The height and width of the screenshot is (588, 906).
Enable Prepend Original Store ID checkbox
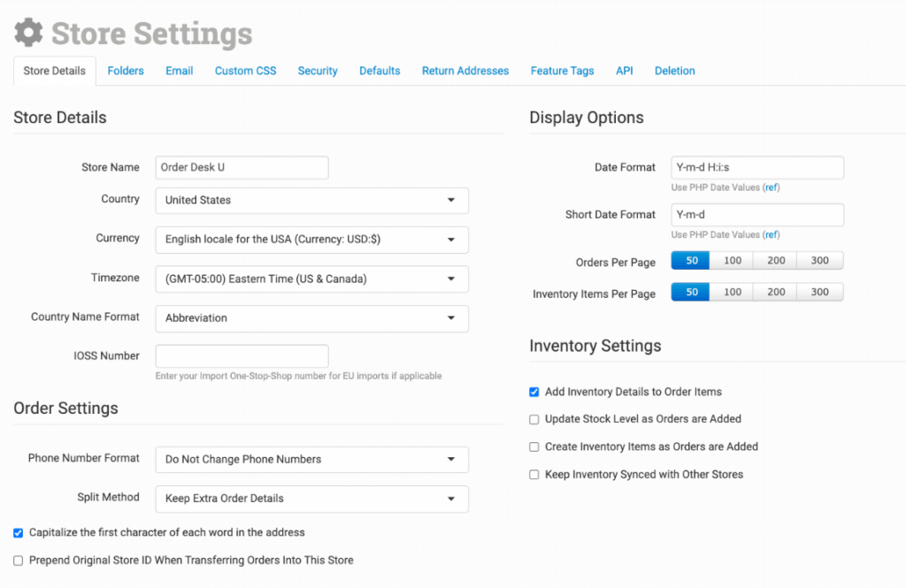[x=19, y=560]
